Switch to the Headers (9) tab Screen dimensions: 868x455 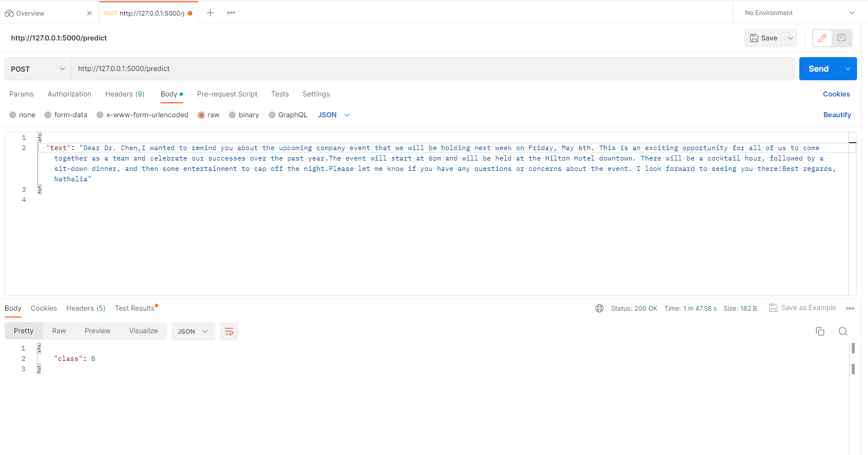125,94
